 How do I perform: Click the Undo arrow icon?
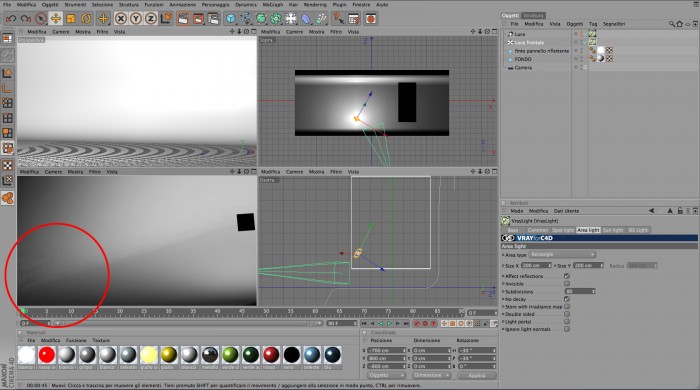click(x=11, y=19)
